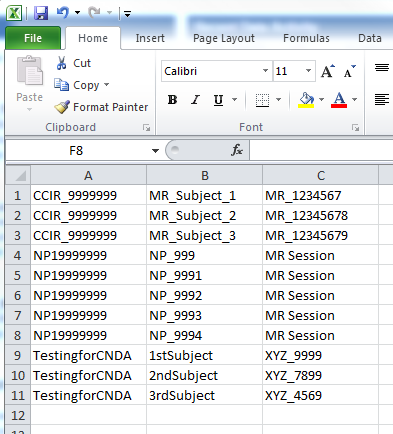393x434 pixels.
Task: Open the font name dropdown list
Action: (x=265, y=71)
